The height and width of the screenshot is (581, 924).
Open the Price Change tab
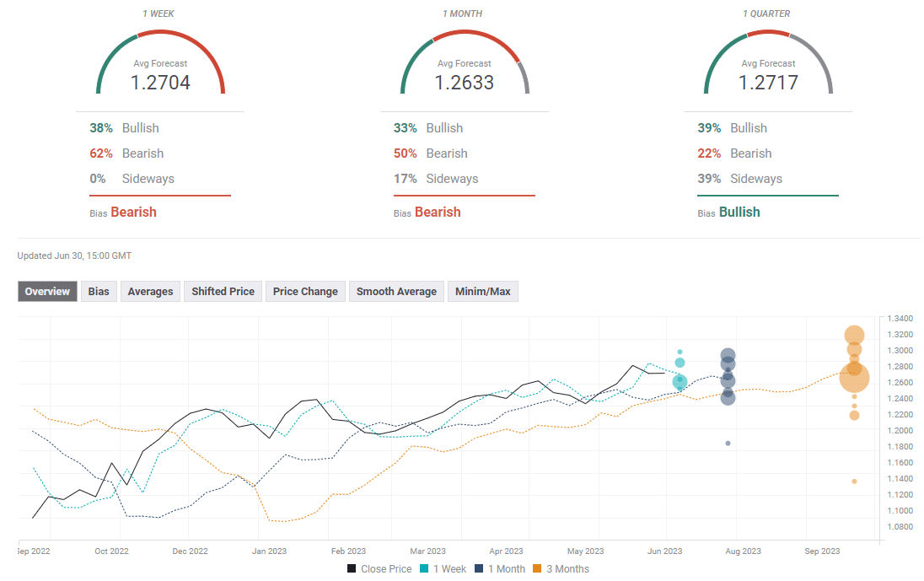(305, 292)
